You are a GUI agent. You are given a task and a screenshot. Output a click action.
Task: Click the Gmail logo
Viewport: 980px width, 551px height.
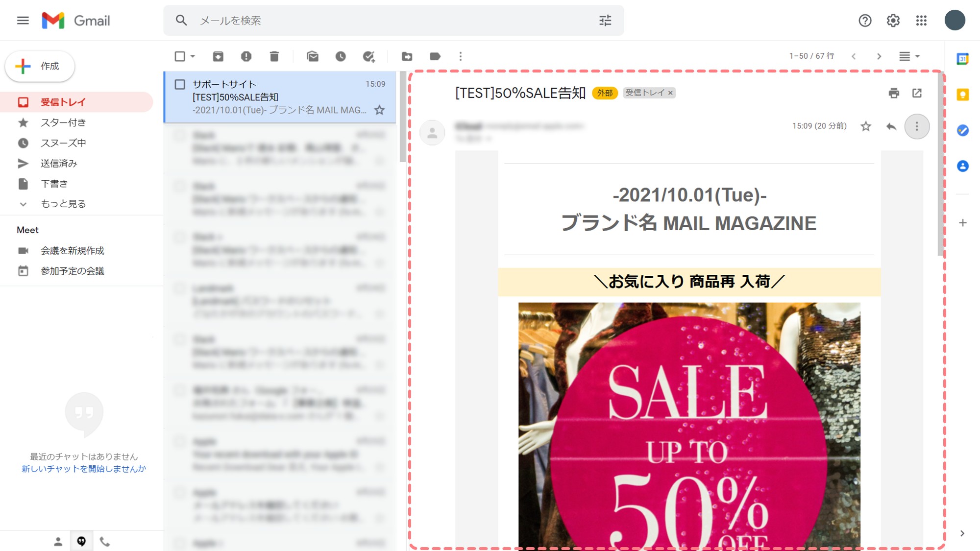coord(76,21)
